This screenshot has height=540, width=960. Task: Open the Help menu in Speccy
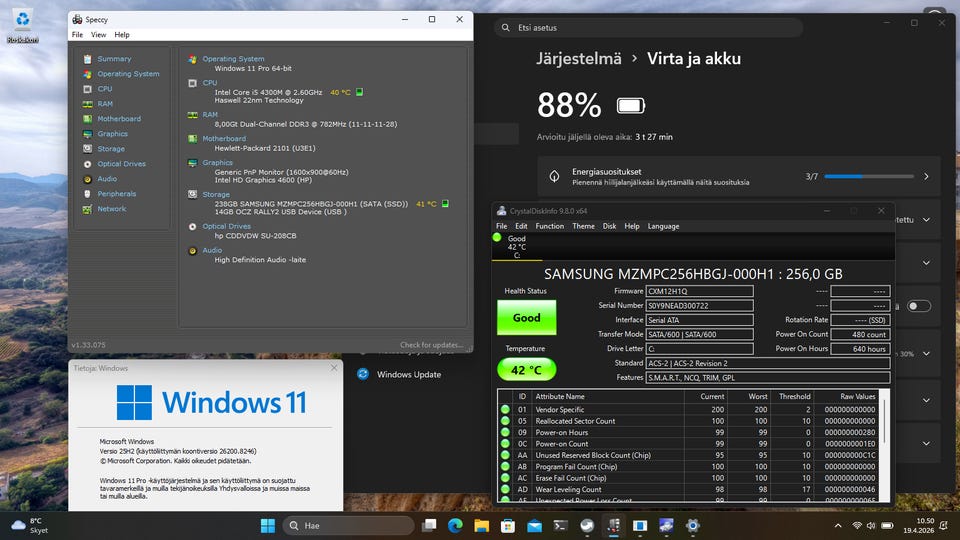pos(122,35)
